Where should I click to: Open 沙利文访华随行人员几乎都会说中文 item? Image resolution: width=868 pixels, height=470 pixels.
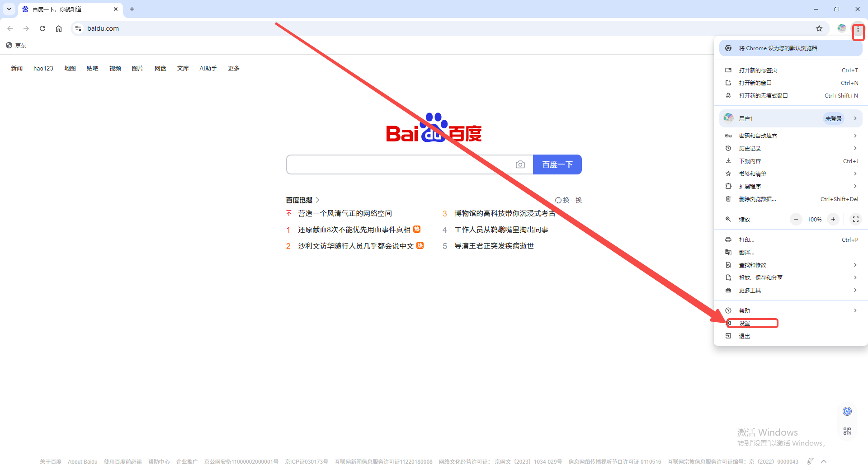(x=356, y=246)
